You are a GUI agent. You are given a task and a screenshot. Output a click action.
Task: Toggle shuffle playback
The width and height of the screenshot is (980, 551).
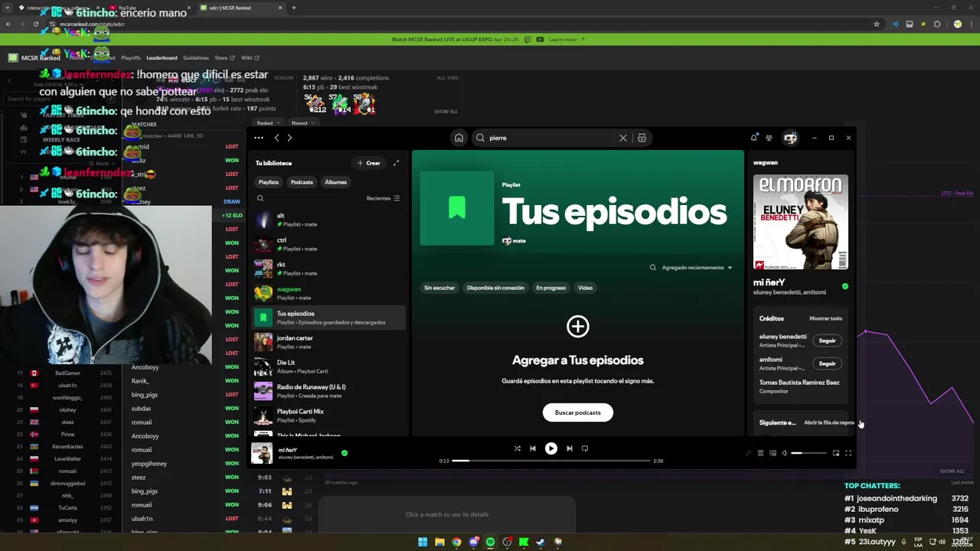click(517, 448)
